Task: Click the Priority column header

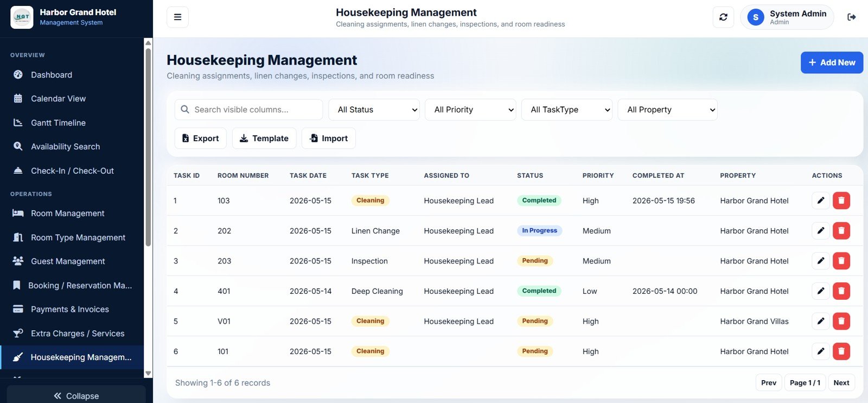Action: point(598,175)
